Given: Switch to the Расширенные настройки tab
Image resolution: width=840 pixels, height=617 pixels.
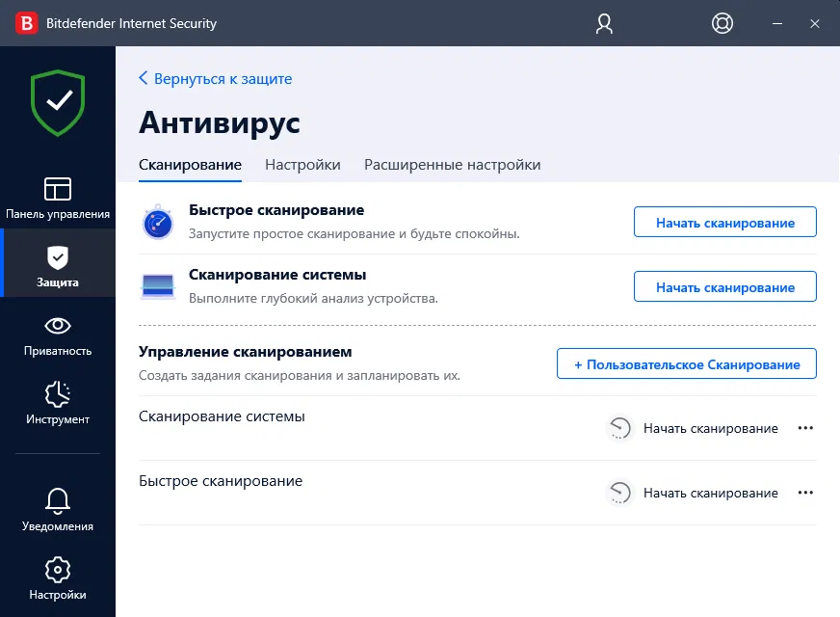Looking at the screenshot, I should click(x=453, y=165).
